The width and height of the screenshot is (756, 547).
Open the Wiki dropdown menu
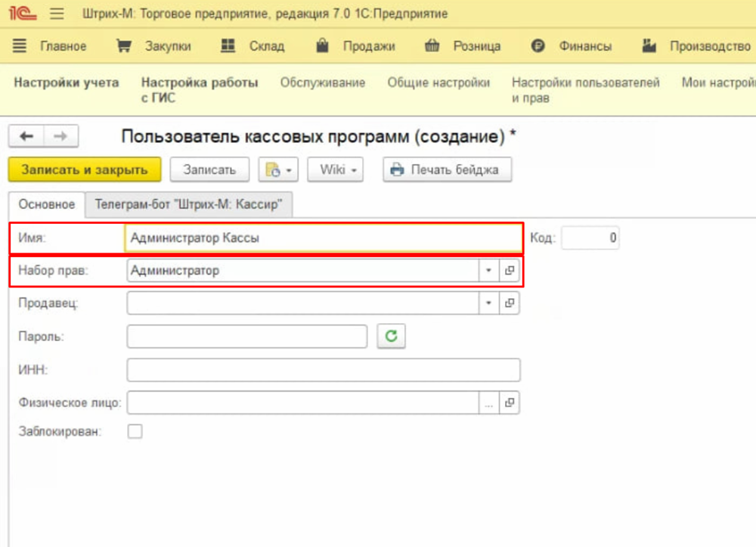click(x=335, y=169)
